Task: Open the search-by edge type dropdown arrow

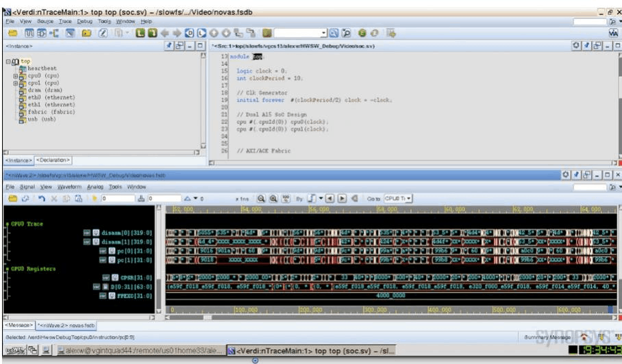Action: [x=321, y=198]
